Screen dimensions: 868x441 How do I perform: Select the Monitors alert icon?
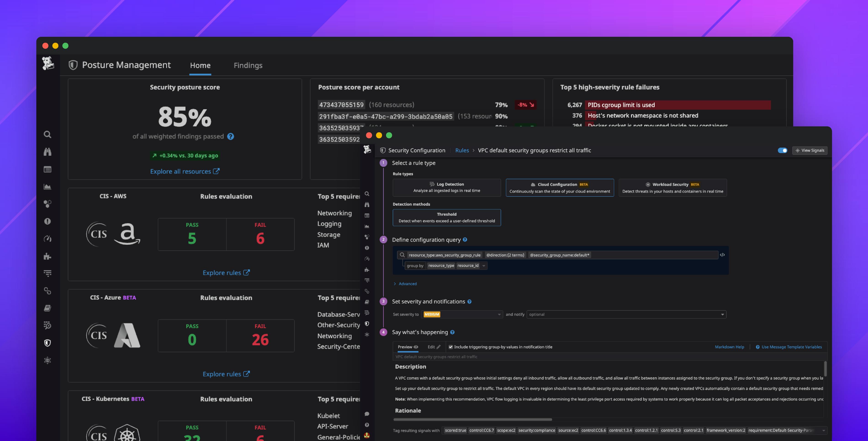(47, 221)
